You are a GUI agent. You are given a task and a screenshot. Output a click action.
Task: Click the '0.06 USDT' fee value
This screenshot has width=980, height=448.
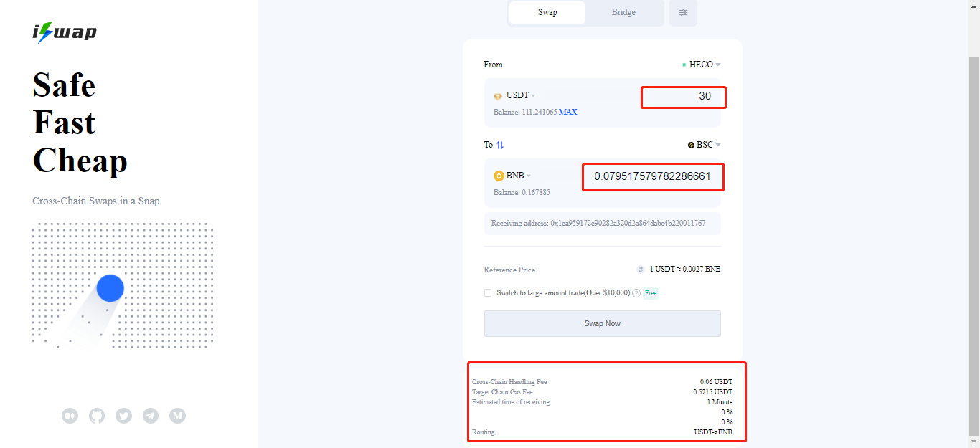pos(717,382)
